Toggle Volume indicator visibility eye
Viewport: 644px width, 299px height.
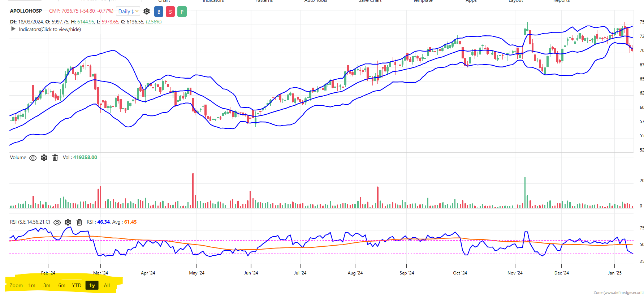(33, 158)
